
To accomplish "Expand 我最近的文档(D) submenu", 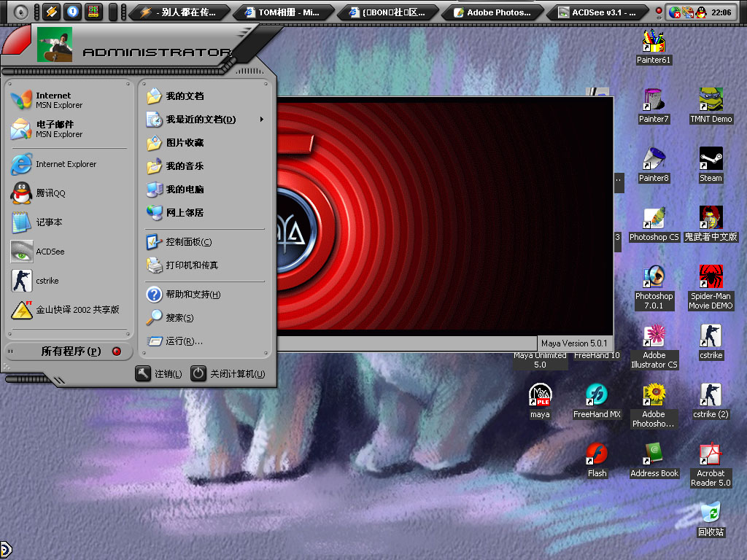I will click(205, 120).
